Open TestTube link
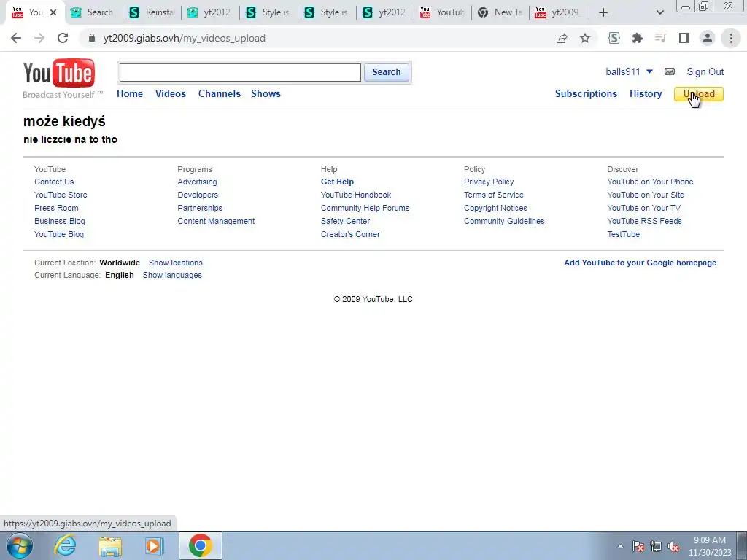 [x=623, y=234]
